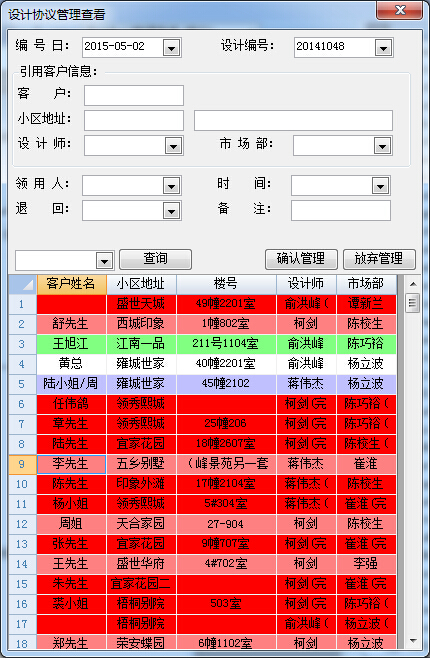Click the cell 27-904
Image resolution: width=430 pixels, height=658 pixels.
(x=226, y=524)
